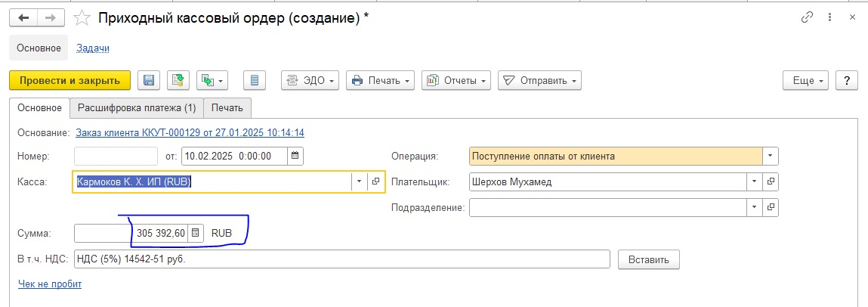Add form to favorites with star icon
Screen dimensions: 868x307
point(82,18)
